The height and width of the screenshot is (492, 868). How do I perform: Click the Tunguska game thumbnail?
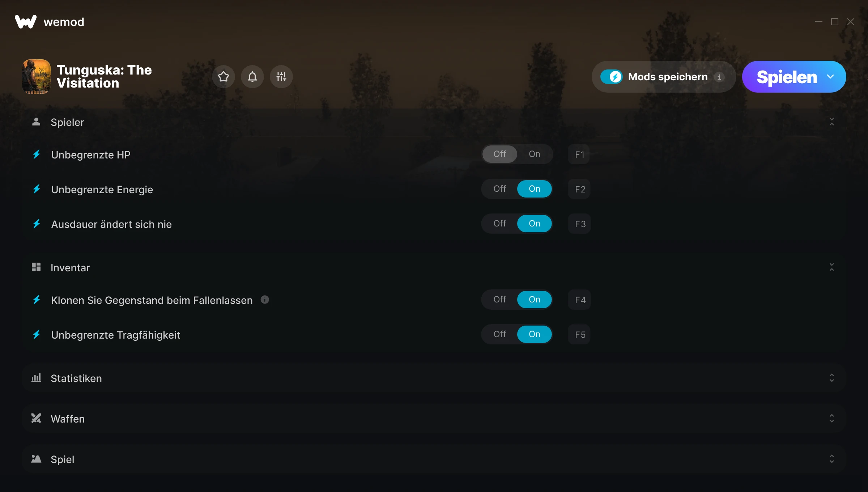pyautogui.click(x=36, y=77)
